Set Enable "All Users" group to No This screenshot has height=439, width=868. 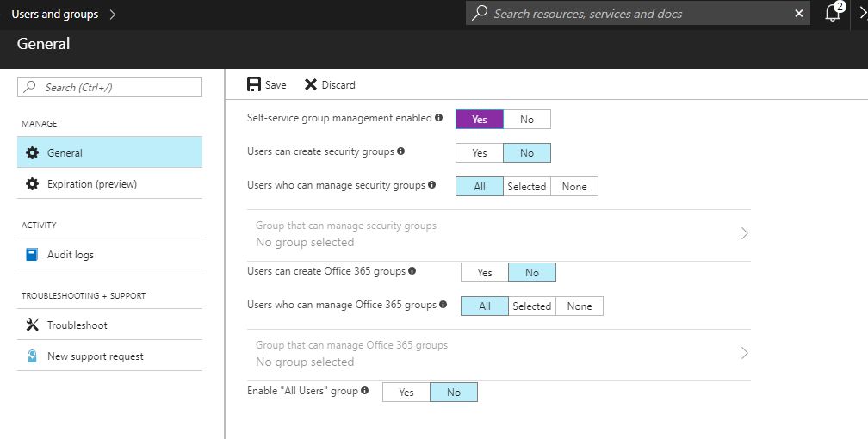[453, 392]
